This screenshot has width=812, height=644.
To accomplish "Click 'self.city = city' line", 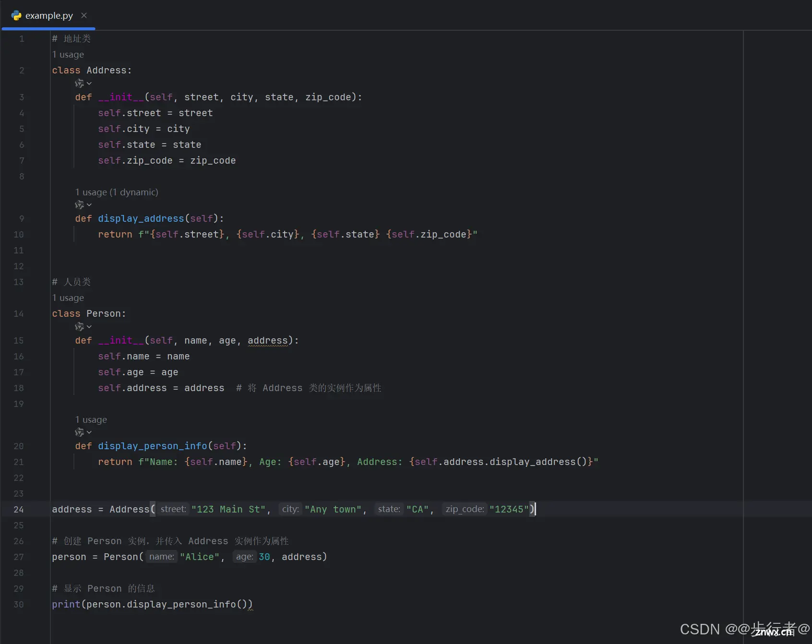I will pyautogui.click(x=144, y=129).
